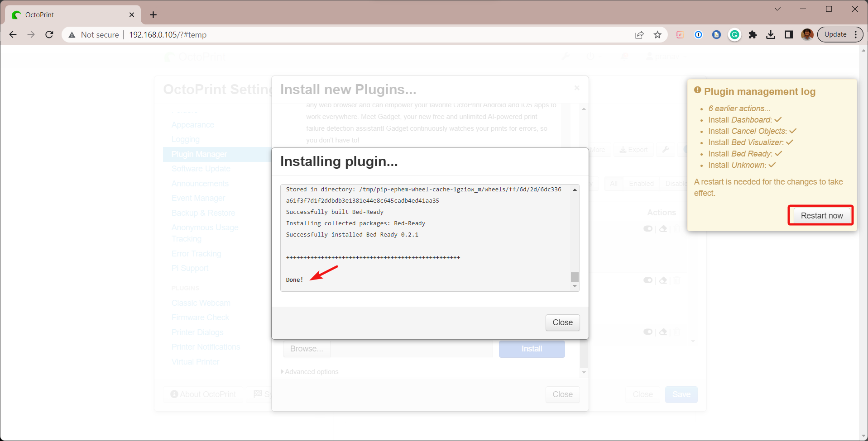
Task: Open Announcements settings
Action: pyautogui.click(x=200, y=184)
